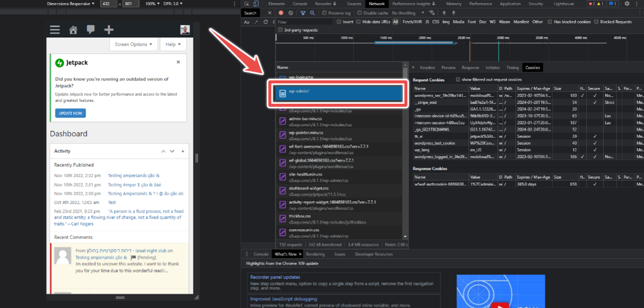Open the Application tab

pos(510,4)
